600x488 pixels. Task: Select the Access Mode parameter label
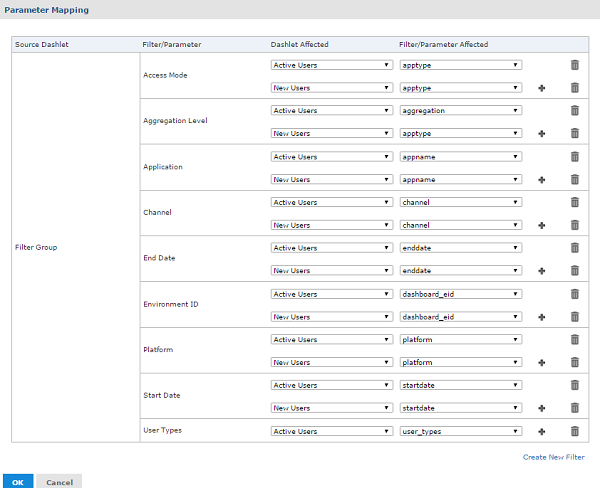pos(165,75)
